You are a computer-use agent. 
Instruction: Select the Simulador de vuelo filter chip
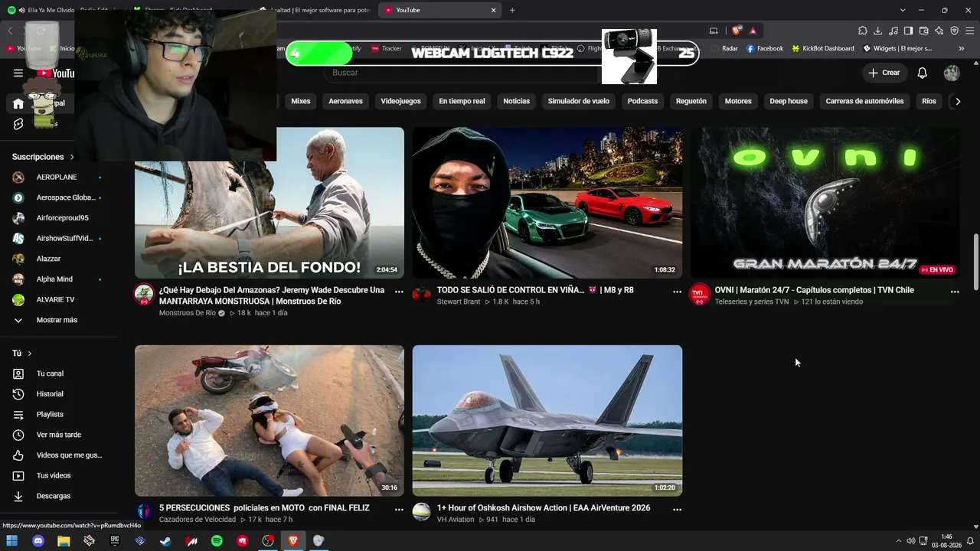[x=579, y=101]
